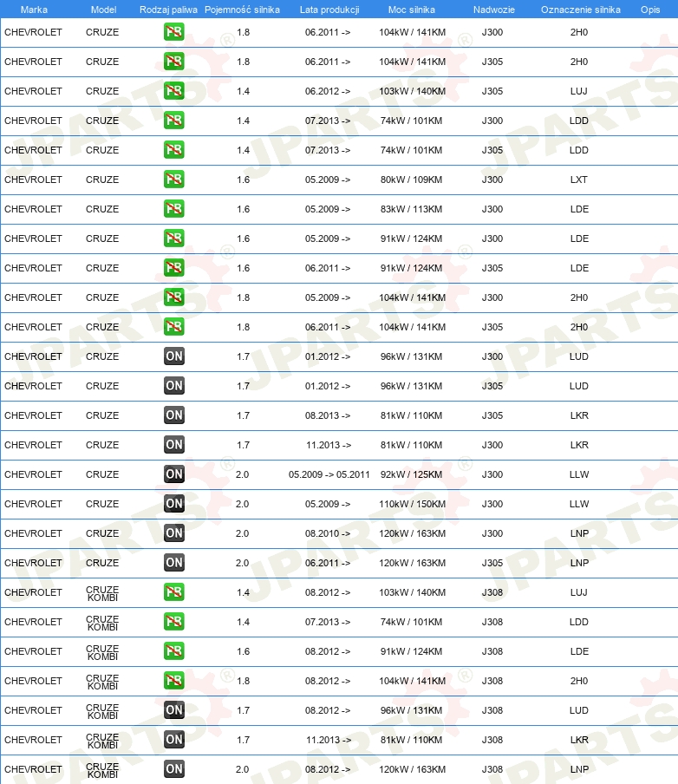Click the 96kW / 131KM cell in the Cruze Kombi row
The width and height of the screenshot is (678, 784).
(412, 710)
